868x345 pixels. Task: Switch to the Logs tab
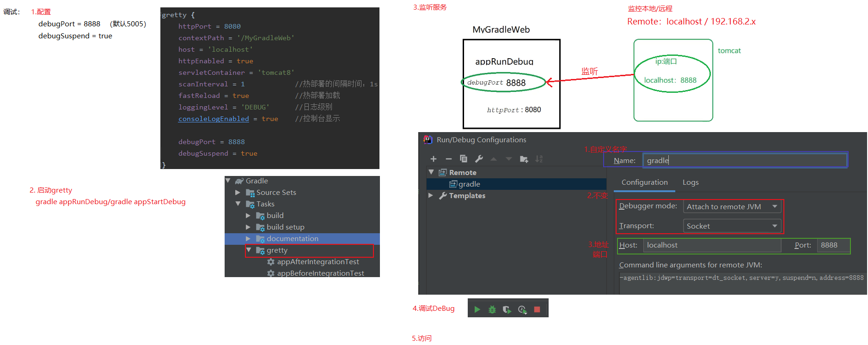pyautogui.click(x=691, y=182)
